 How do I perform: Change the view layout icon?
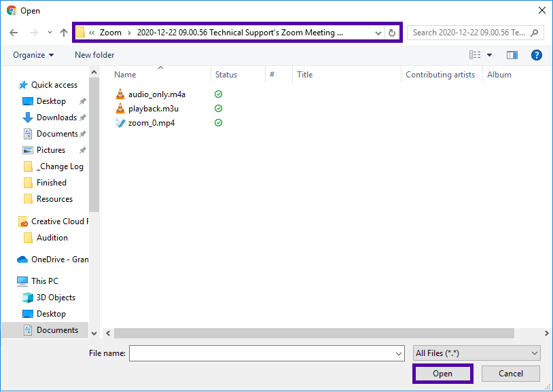click(x=475, y=54)
